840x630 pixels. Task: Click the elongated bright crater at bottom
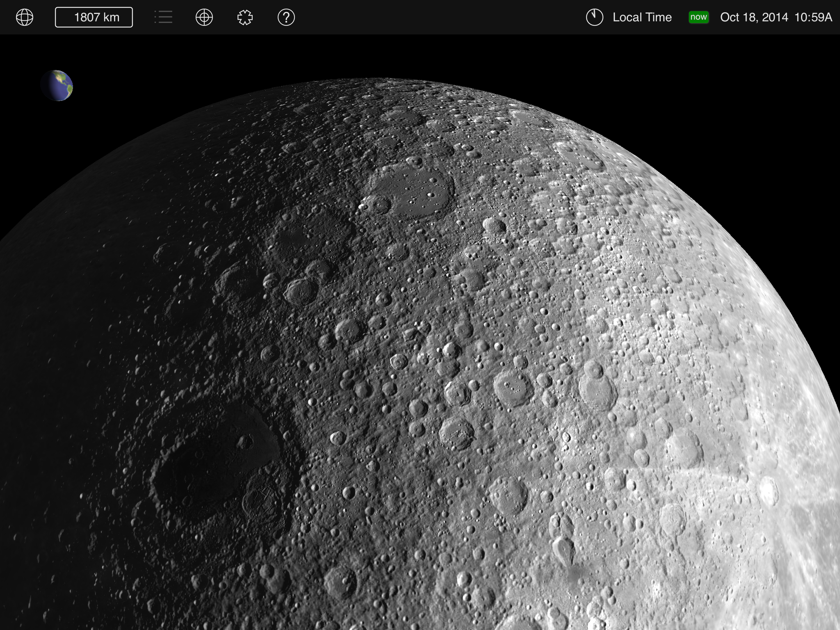coord(563,550)
